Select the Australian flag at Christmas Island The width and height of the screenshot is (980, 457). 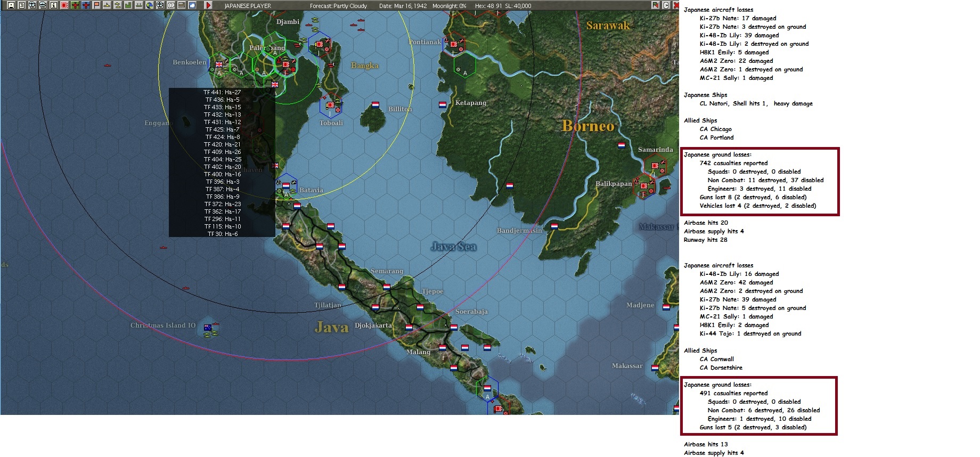(x=208, y=328)
